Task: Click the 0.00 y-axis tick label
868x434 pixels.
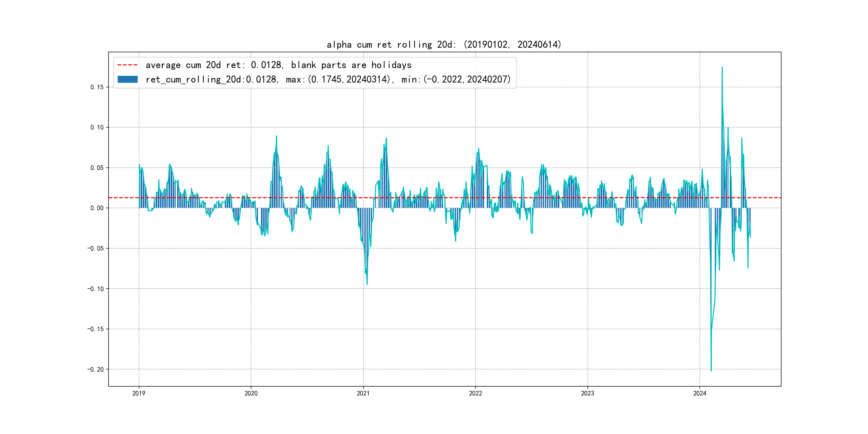Action: pos(97,208)
